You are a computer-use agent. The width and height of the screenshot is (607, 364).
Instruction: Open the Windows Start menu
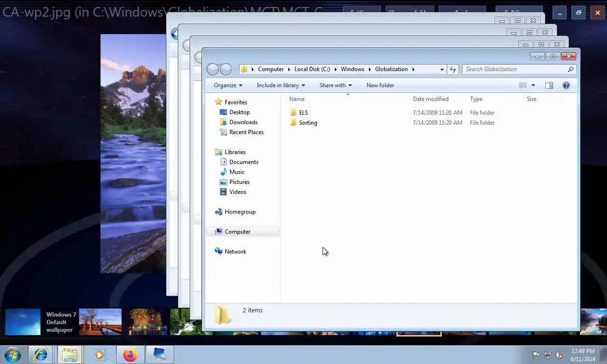(13, 355)
